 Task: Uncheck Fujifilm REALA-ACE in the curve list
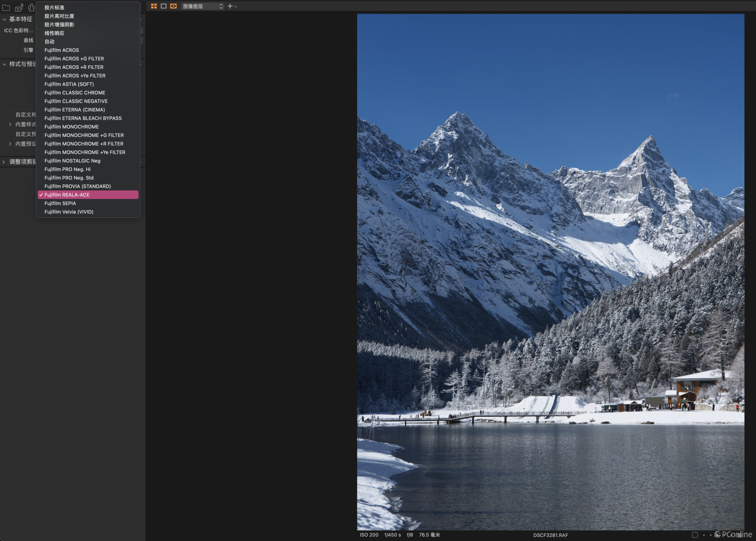(x=88, y=195)
